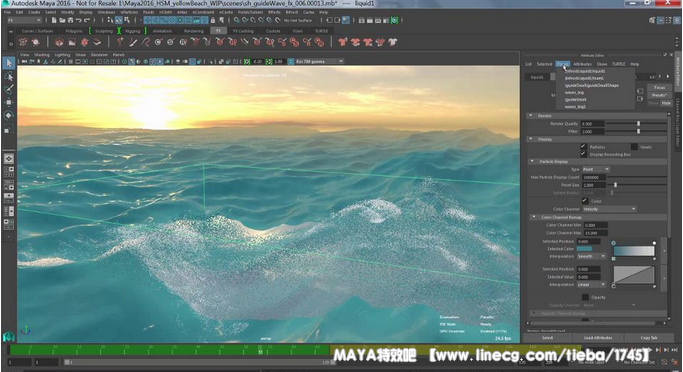The width and height of the screenshot is (683, 372).
Task: Open the viewport Shading menu
Action: click(42, 55)
